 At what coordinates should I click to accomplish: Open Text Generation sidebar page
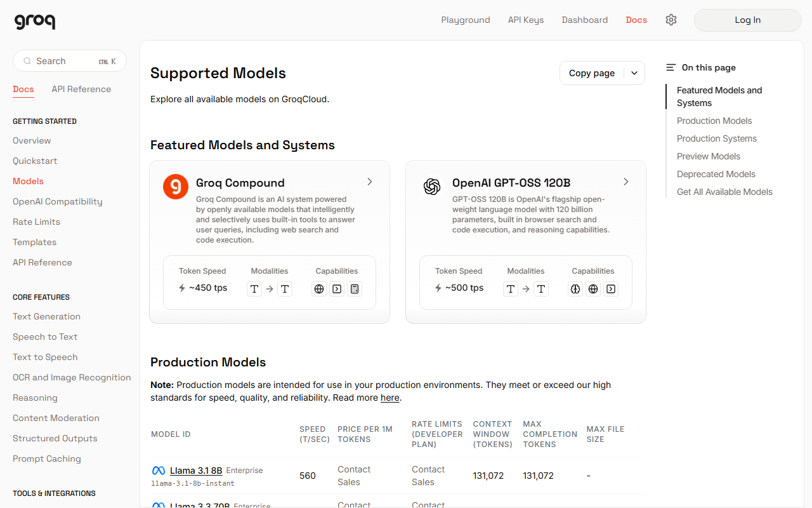tap(46, 316)
